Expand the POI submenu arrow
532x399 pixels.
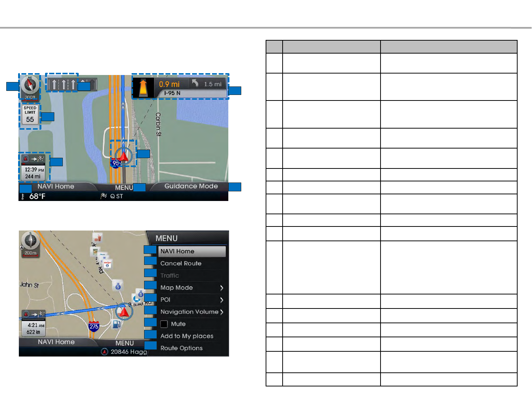222,300
